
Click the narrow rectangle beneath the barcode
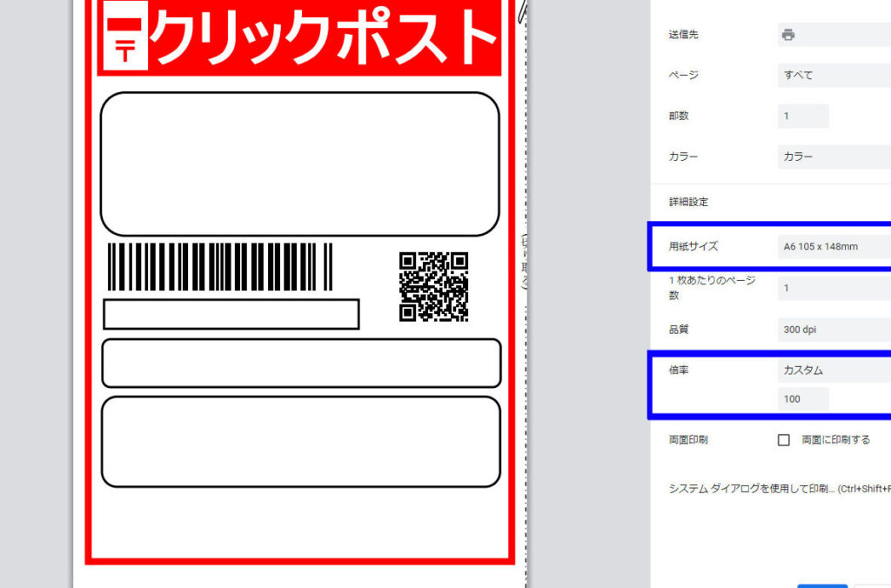tap(231, 314)
